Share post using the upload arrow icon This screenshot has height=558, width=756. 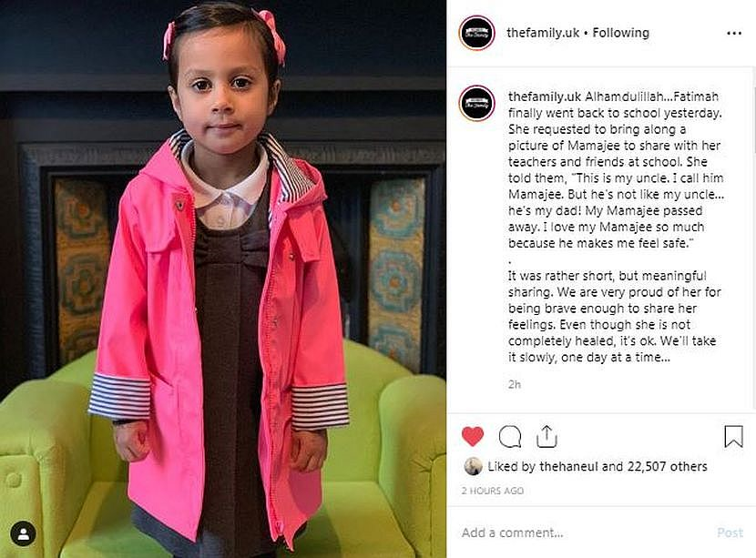[547, 437]
